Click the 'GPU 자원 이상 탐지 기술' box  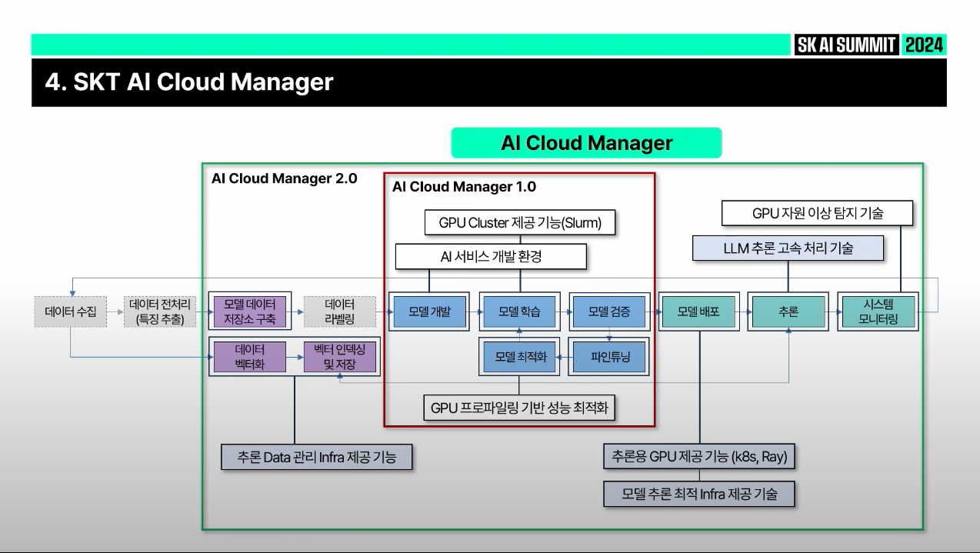pos(817,213)
